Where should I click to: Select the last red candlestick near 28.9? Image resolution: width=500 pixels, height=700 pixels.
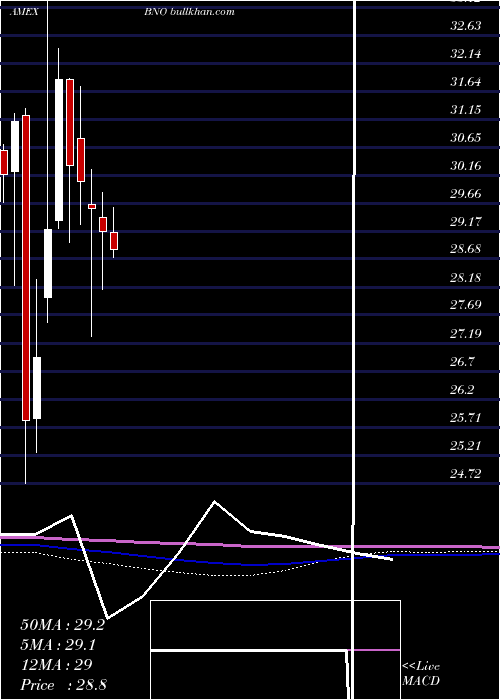114,241
